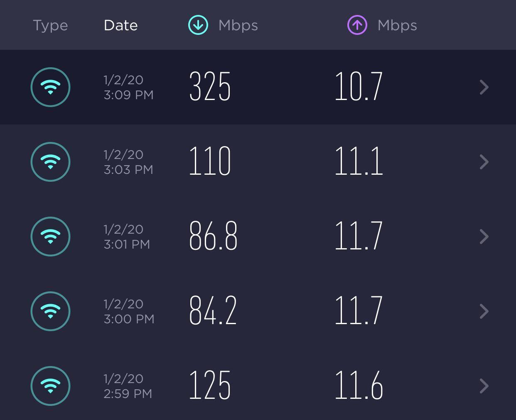
Task: Open chevron for the 86.8 Mbps result
Action: [484, 237]
